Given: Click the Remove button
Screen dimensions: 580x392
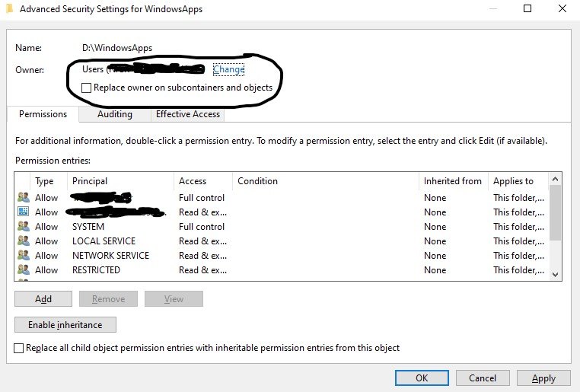Looking at the screenshot, I should click(x=108, y=299).
